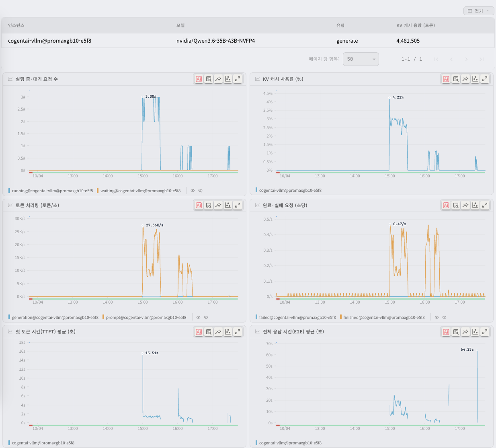The image size is (496, 448).
Task: Expand 전체 응답 시간(E2E) chart to fullscreen
Action: coord(485,332)
